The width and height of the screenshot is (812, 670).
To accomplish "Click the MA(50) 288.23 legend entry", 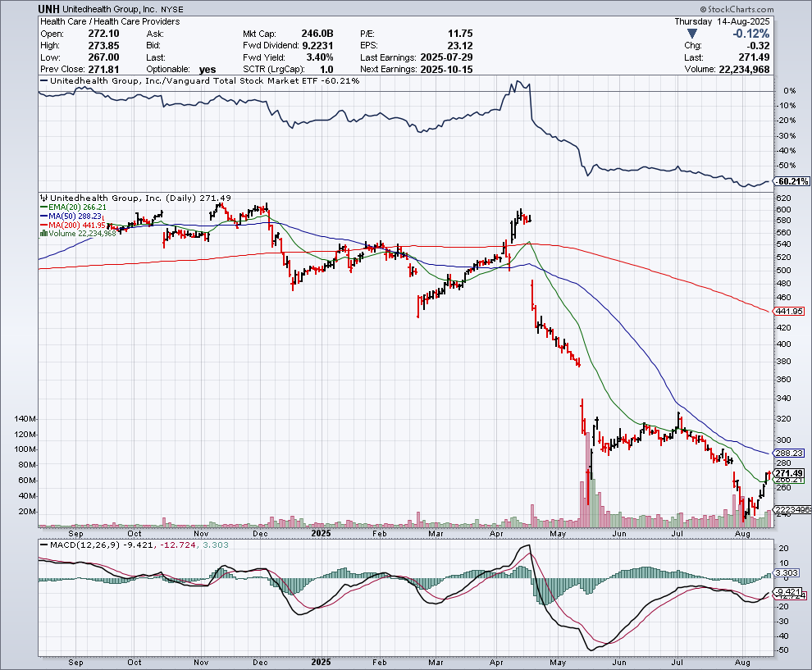I will point(71,216).
